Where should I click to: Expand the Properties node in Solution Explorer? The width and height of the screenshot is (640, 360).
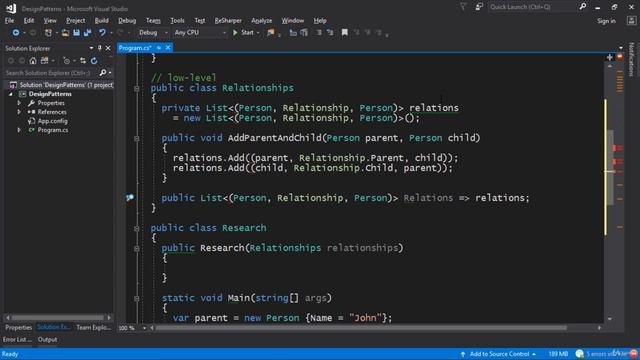click(x=19, y=103)
